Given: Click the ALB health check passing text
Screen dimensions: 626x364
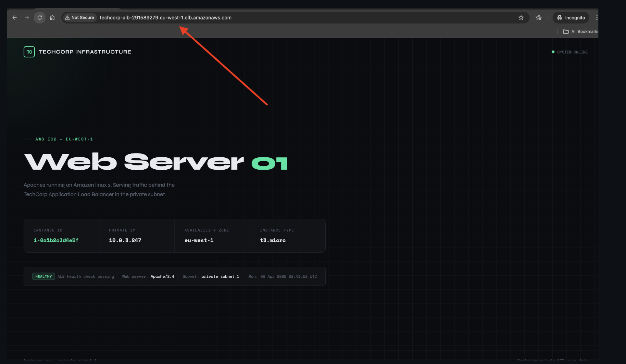Looking at the screenshot, I should click(x=86, y=276).
